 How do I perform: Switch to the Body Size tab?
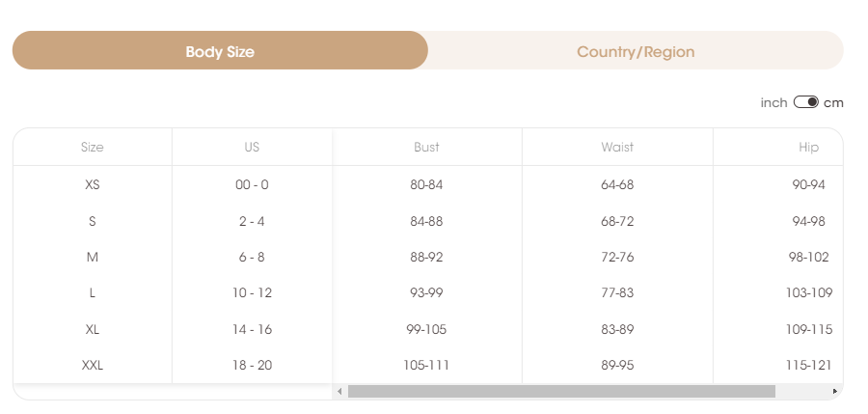pyautogui.click(x=220, y=51)
